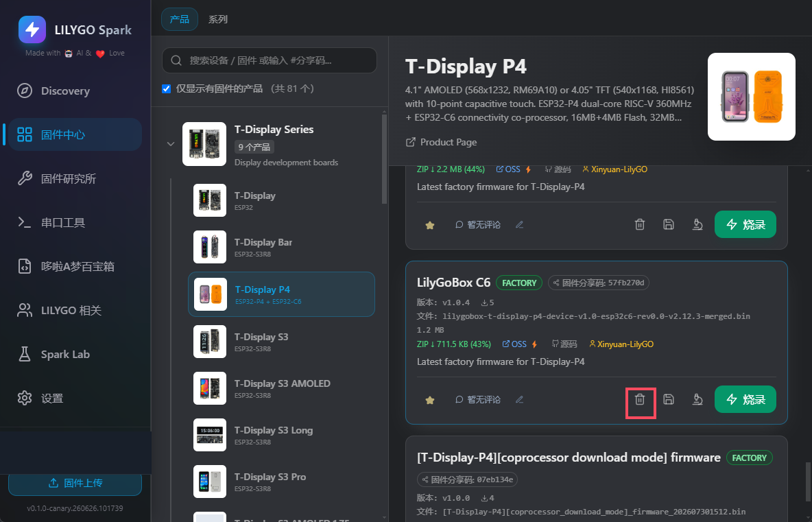This screenshot has width=812, height=522.
Task: Click the 固件上传 upload button
Action: point(75,483)
